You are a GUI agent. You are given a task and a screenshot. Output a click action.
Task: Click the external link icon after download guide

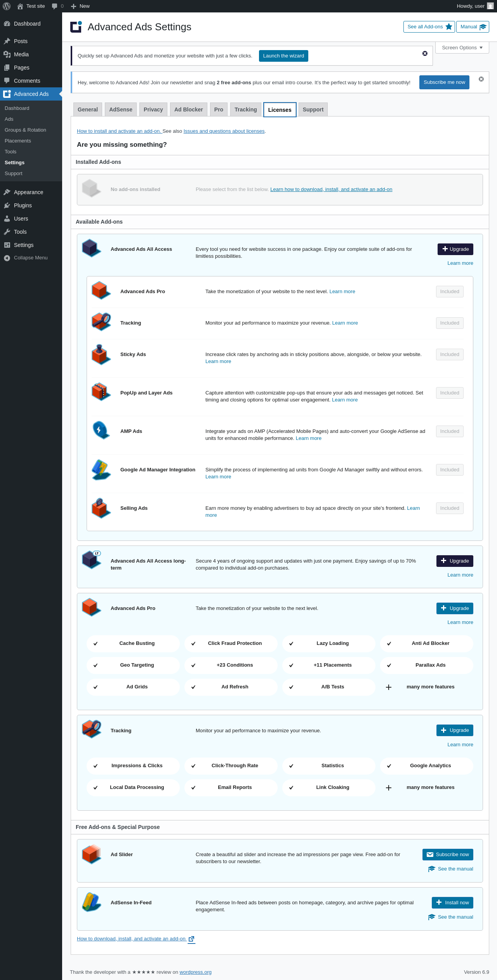191,939
